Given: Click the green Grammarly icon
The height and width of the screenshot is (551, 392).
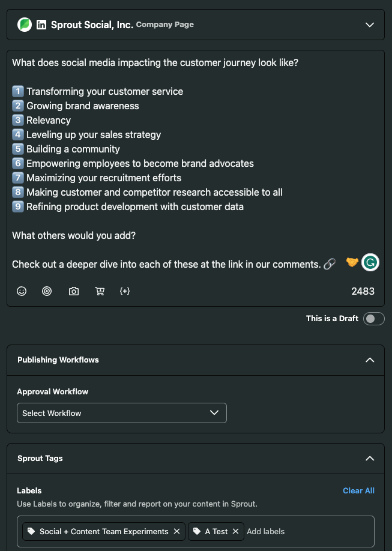Looking at the screenshot, I should 370,262.
